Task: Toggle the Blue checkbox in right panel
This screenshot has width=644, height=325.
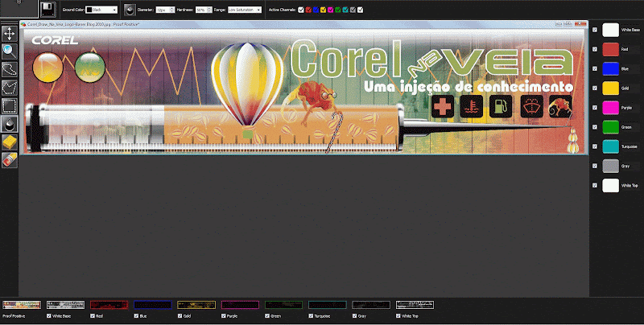Action: [595, 69]
